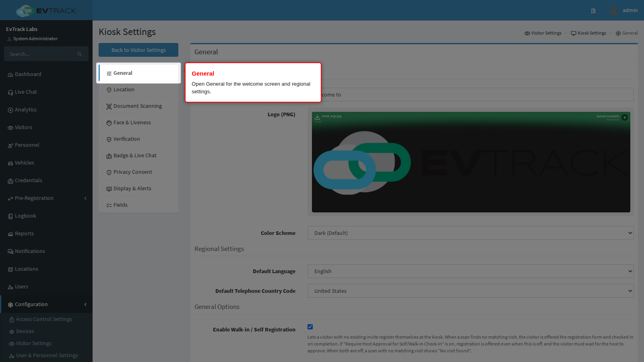The height and width of the screenshot is (362, 644).
Task: Open the Default Telephone Country Code dropdown
Action: coord(471,291)
